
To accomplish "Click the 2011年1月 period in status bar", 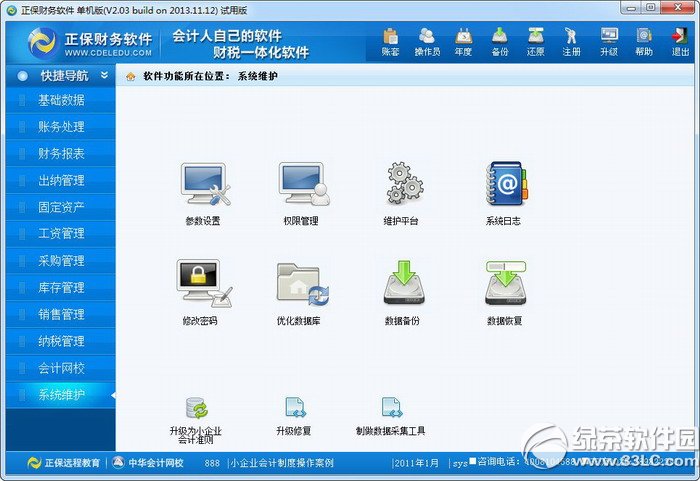I will [416, 463].
